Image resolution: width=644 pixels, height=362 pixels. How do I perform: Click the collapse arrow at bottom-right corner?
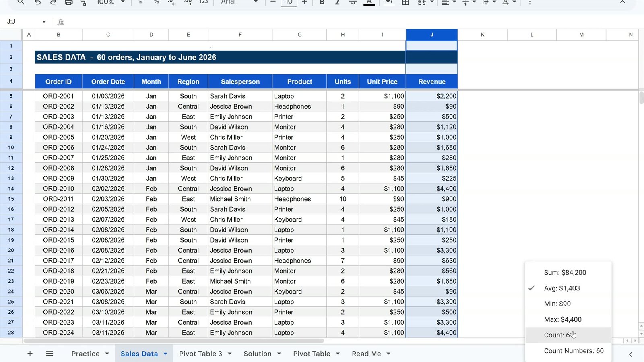pyautogui.click(x=630, y=354)
